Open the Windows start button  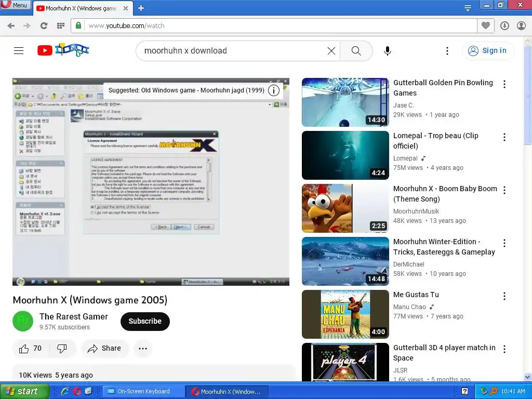(24, 391)
